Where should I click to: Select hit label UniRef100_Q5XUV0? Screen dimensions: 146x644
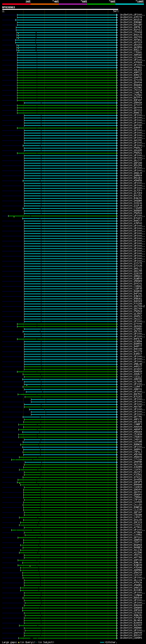[x=131, y=45]
